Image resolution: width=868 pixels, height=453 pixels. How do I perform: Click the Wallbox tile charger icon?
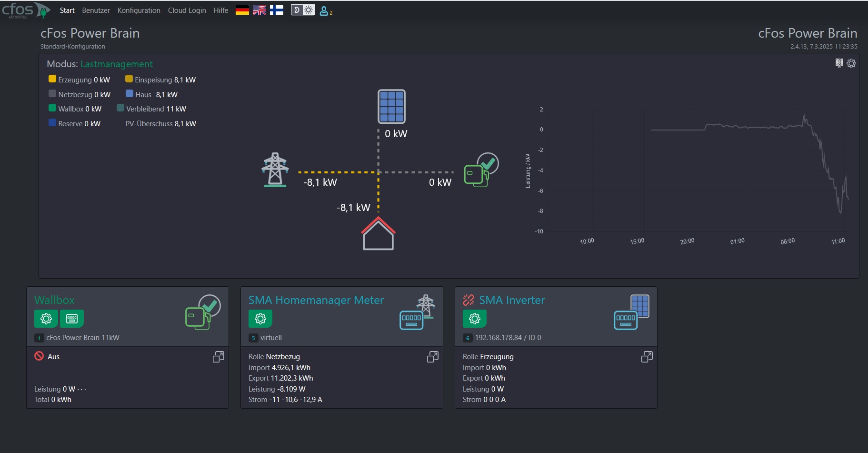coord(203,312)
